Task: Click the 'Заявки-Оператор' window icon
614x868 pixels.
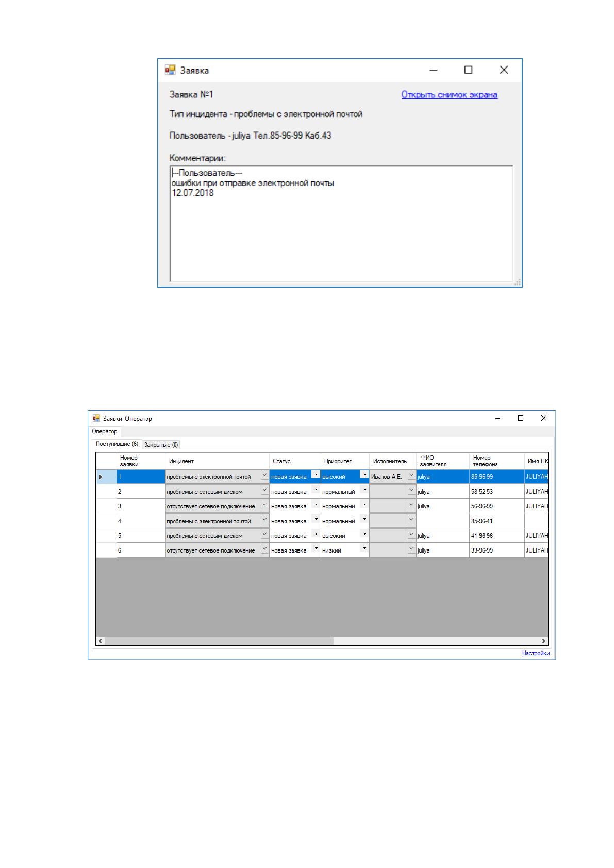Action: pyautogui.click(x=96, y=418)
